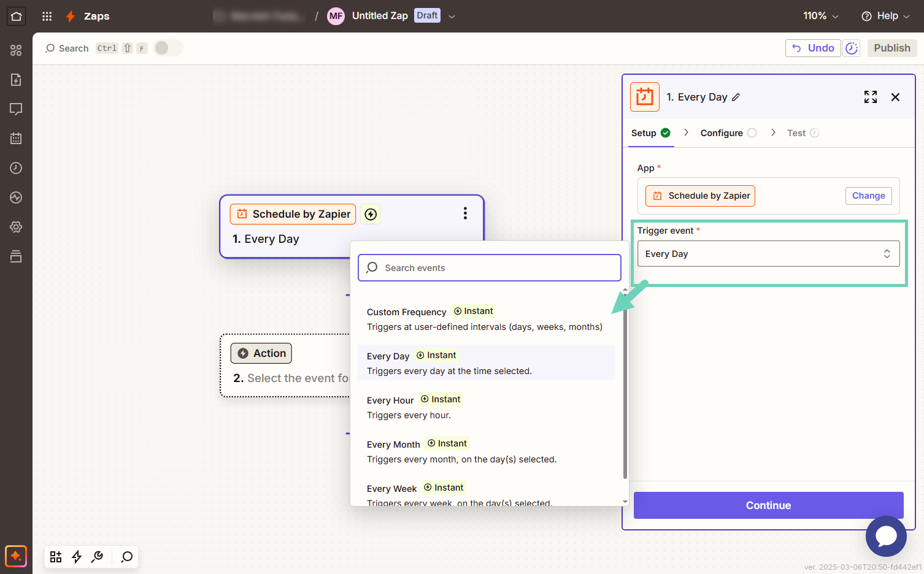
Task: Open the chat bubble icon in left sidebar
Action: pos(16,109)
